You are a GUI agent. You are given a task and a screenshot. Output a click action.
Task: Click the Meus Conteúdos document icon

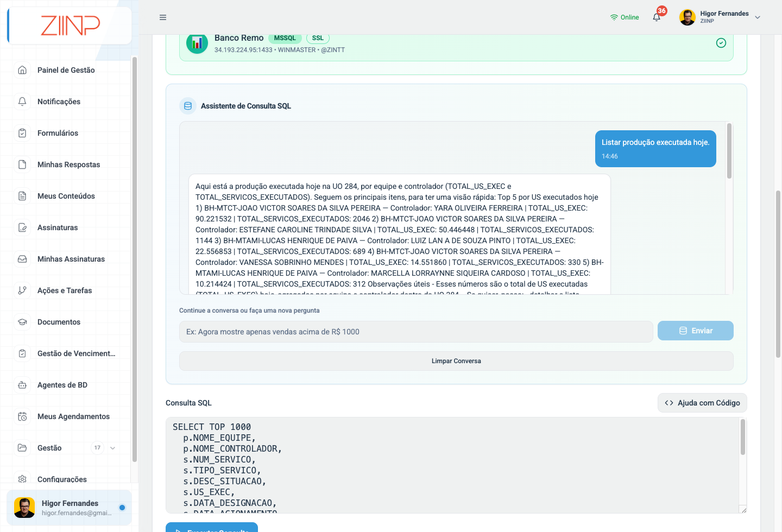tap(22, 196)
